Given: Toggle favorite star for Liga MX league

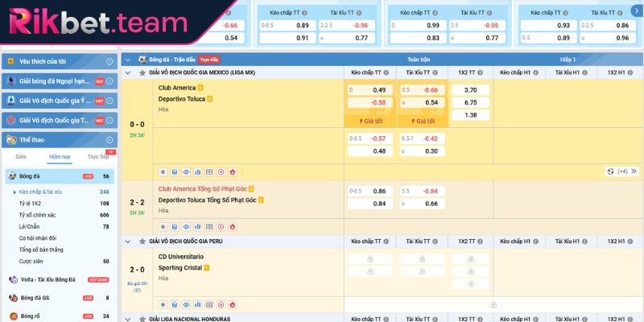Looking at the screenshot, I should (142, 72).
